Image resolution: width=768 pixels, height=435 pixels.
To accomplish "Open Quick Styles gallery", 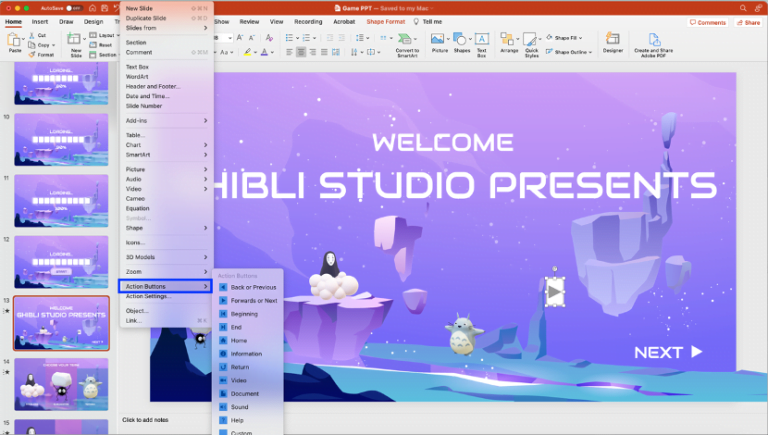I will [x=531, y=42].
